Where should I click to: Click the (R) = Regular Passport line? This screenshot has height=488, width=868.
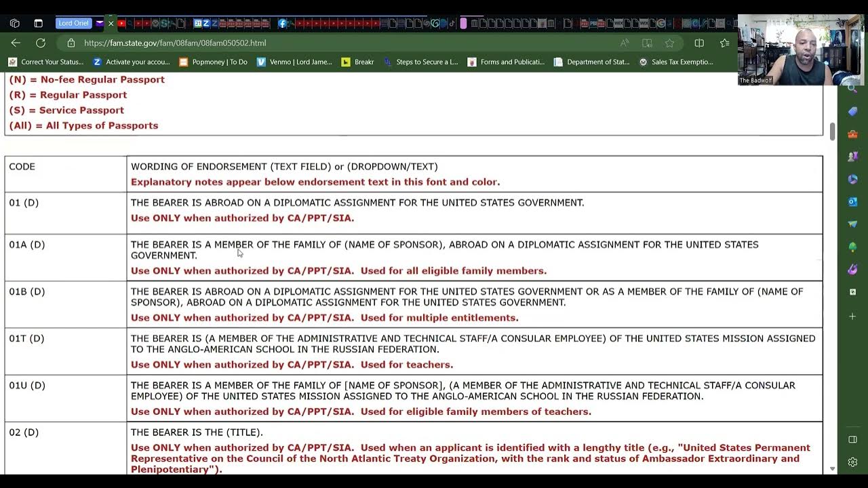click(68, 95)
